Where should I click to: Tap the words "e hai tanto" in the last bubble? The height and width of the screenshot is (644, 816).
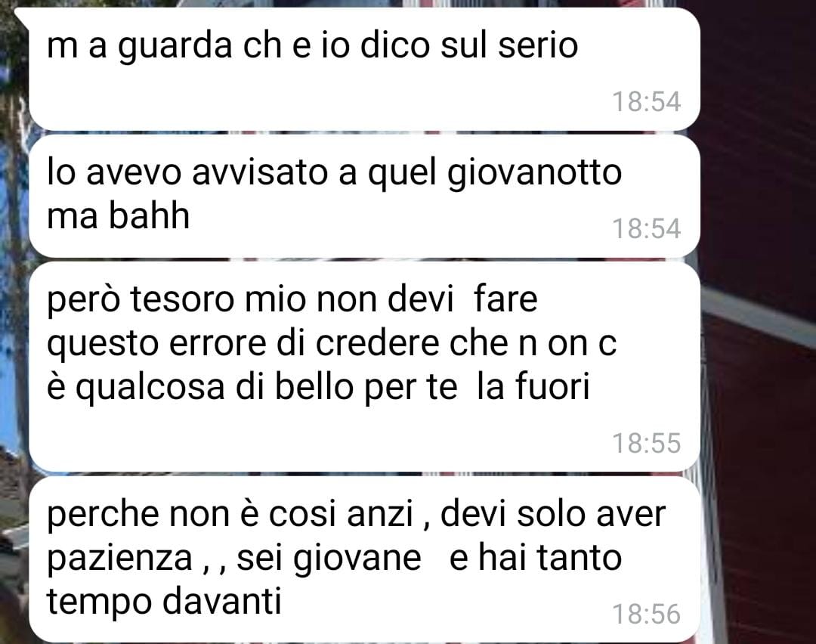535,558
